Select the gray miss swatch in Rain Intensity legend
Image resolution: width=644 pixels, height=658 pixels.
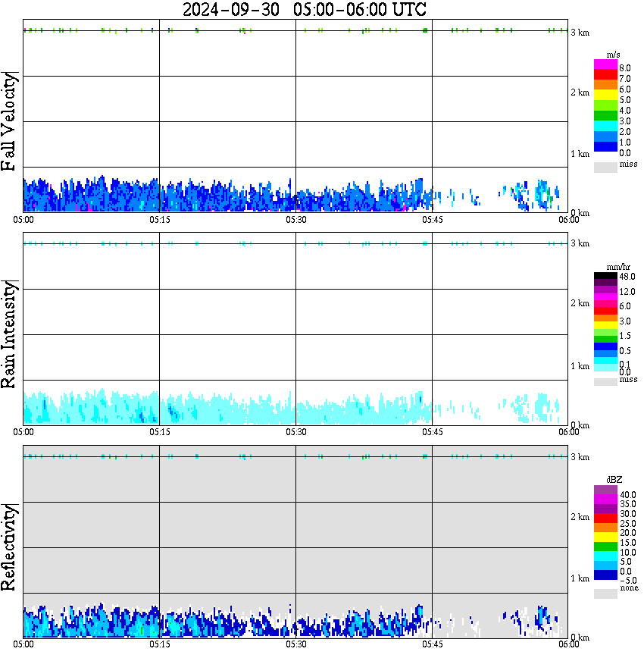tap(605, 382)
